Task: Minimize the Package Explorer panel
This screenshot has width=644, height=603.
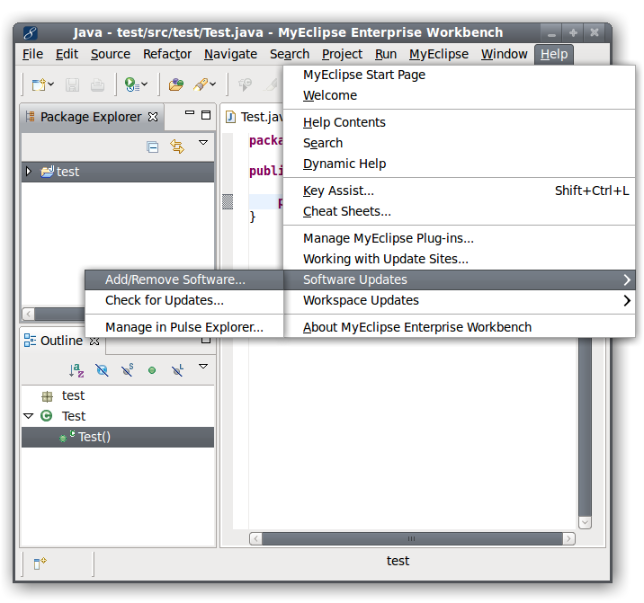Action: tap(189, 112)
